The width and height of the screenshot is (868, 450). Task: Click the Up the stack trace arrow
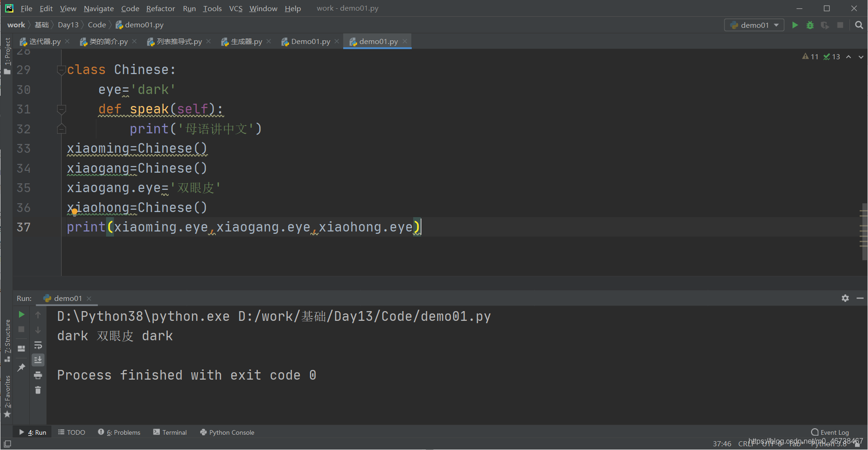38,314
